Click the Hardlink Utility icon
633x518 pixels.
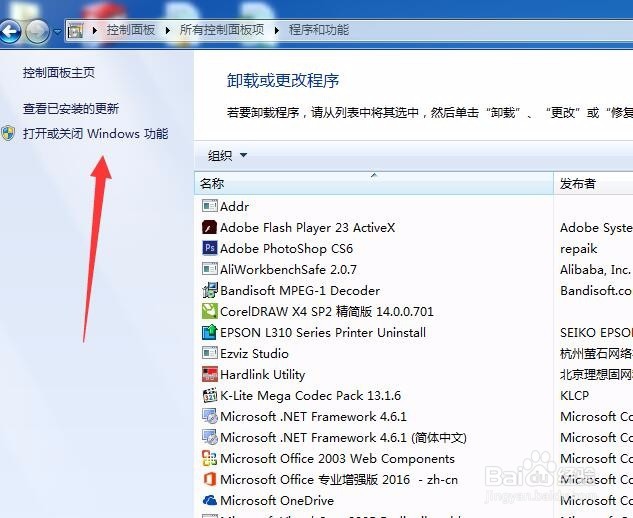[x=210, y=374]
